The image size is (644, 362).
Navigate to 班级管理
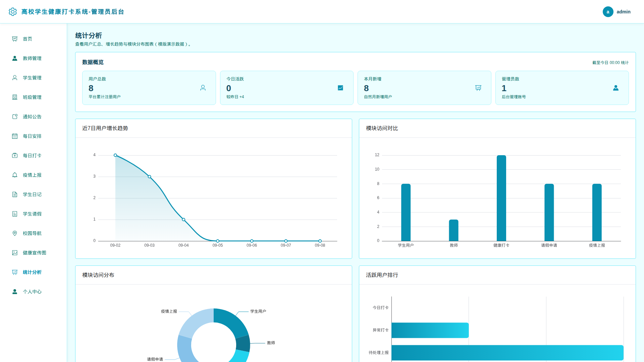pyautogui.click(x=34, y=97)
